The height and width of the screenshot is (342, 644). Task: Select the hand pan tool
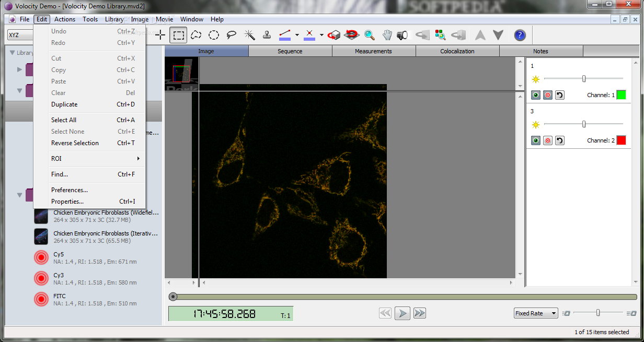tap(387, 35)
